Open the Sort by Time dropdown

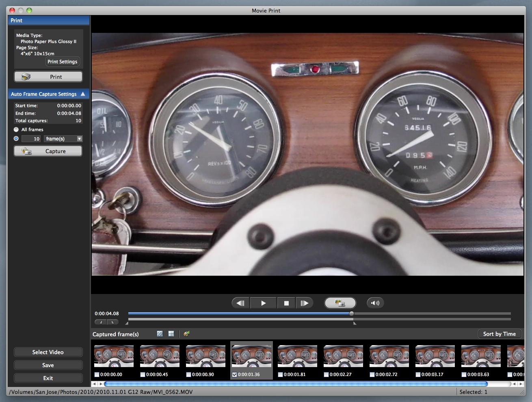click(x=499, y=334)
